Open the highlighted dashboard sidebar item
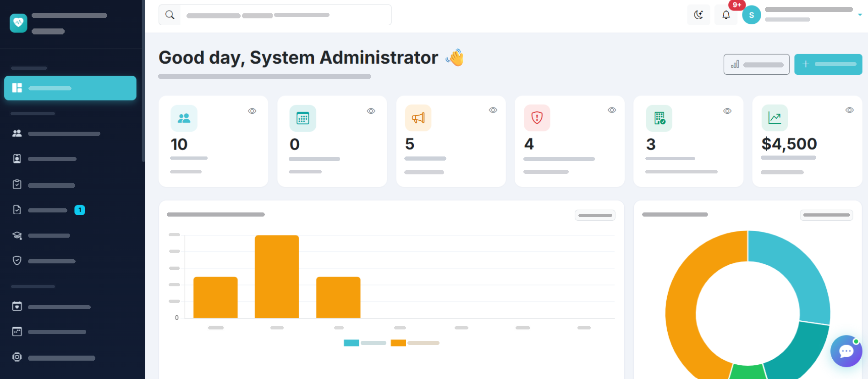Screen dimensions: 868x379 (x=70, y=88)
